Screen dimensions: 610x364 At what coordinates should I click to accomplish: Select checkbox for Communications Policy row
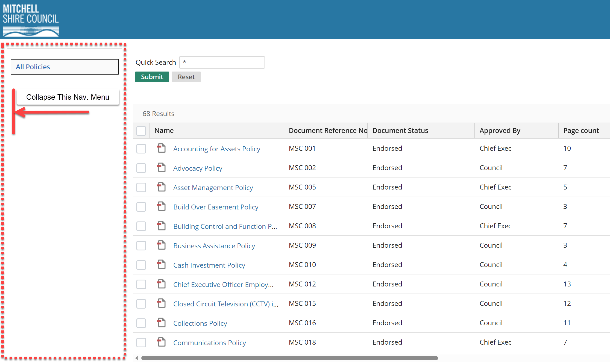pyautogui.click(x=141, y=342)
